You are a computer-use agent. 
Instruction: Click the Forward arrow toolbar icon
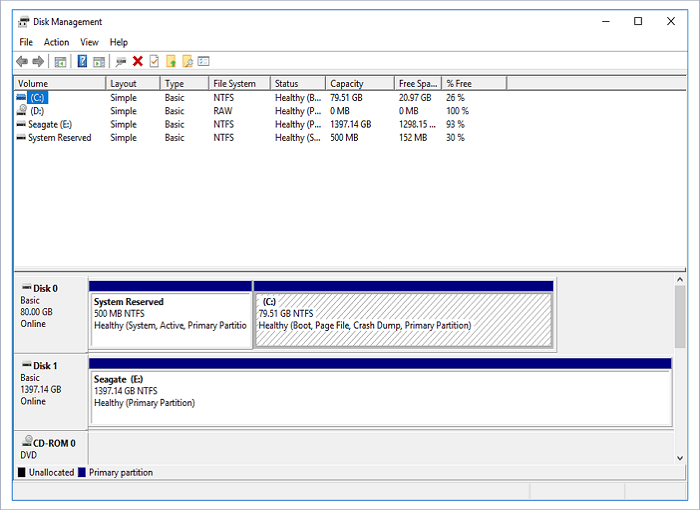tap(38, 61)
